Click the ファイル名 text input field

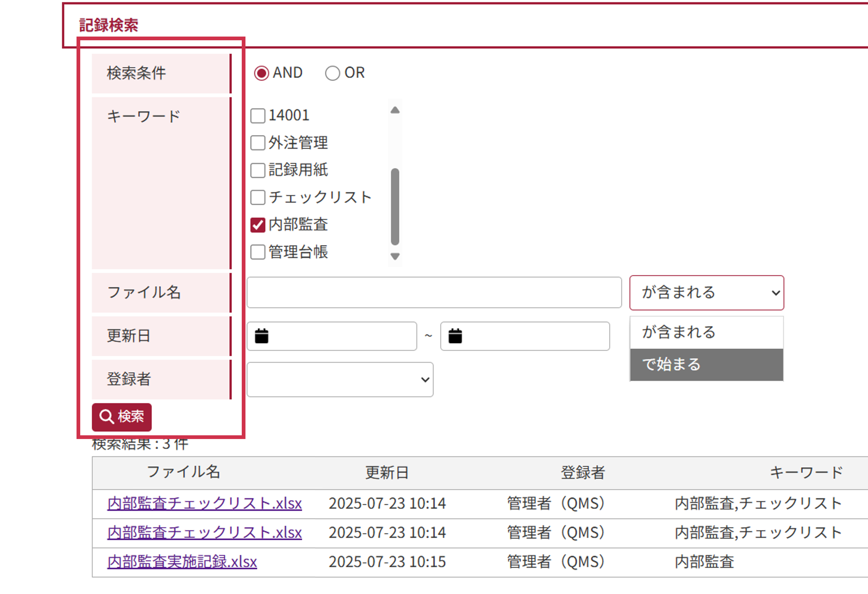pos(434,292)
